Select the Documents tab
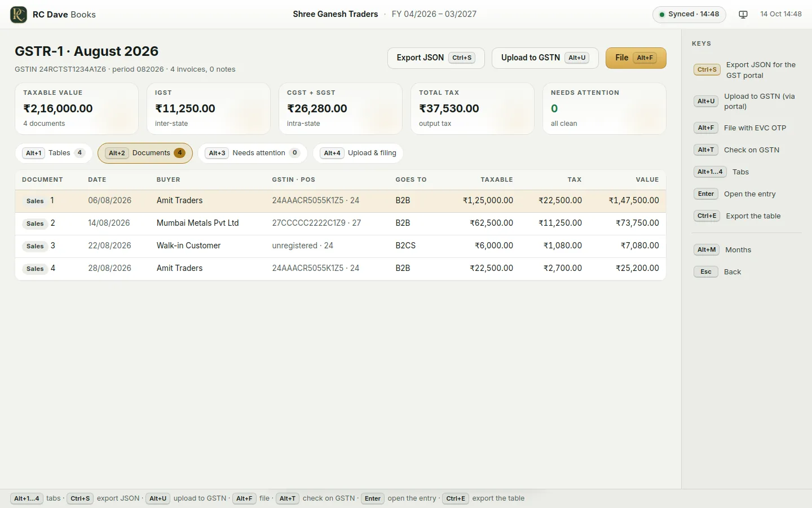 click(145, 153)
